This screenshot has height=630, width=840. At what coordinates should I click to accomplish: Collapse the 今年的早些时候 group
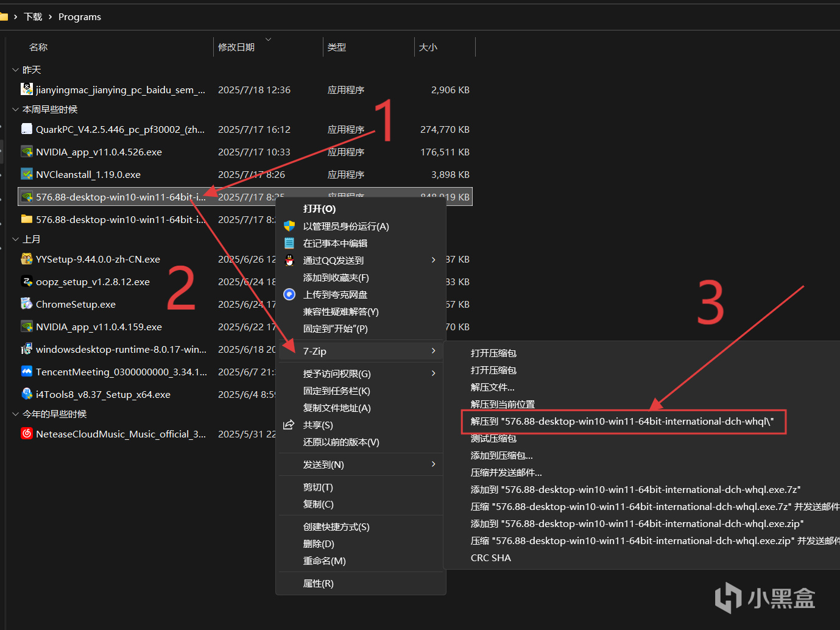coord(15,414)
